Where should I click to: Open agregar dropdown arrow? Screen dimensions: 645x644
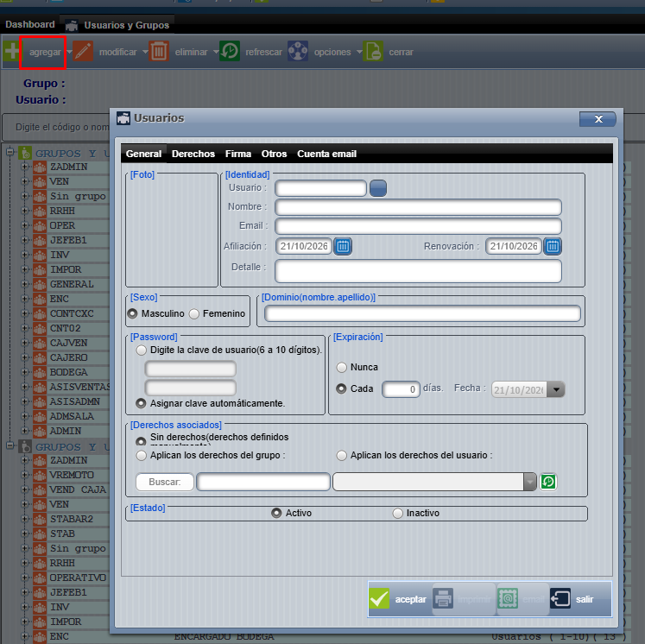[x=69, y=52]
